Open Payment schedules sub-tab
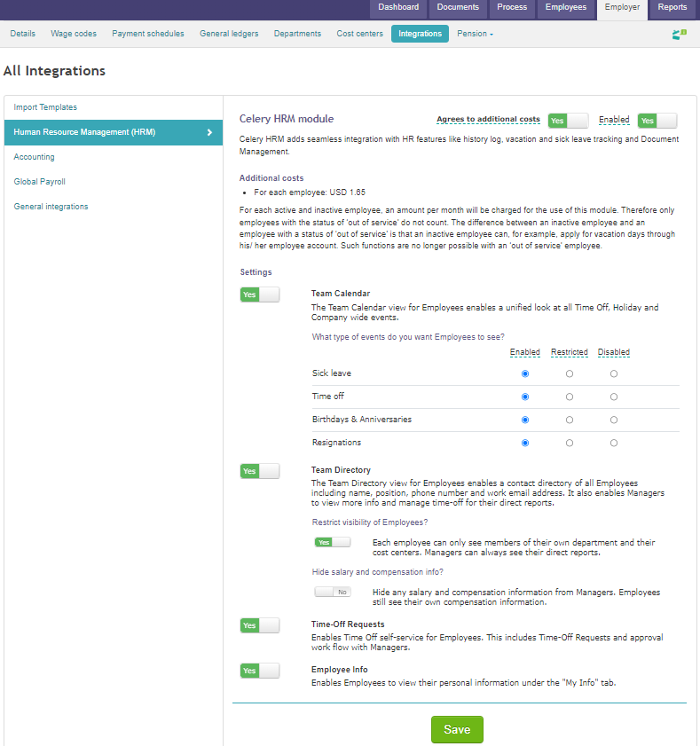Screen dimensions: 700x746 148,34
